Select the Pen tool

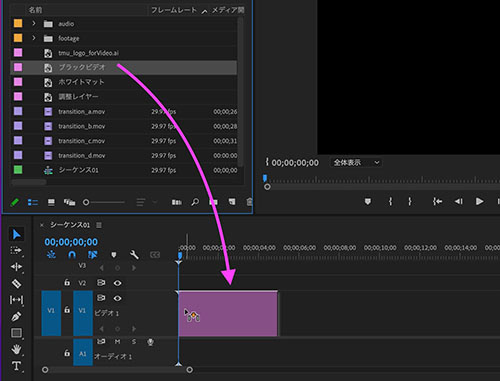point(16,316)
